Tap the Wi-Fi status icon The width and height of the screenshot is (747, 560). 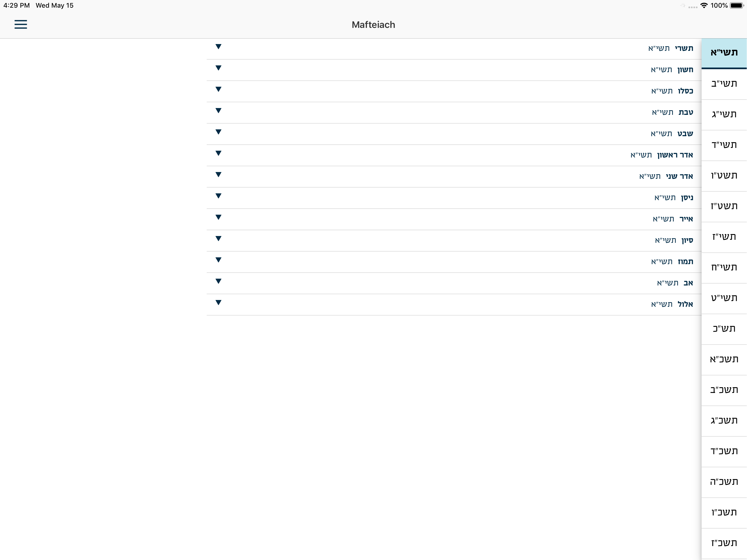[704, 5]
